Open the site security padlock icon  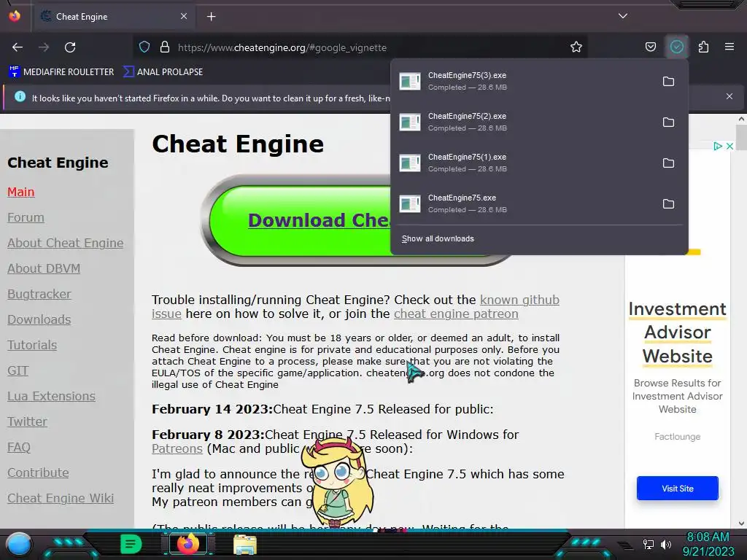165,47
